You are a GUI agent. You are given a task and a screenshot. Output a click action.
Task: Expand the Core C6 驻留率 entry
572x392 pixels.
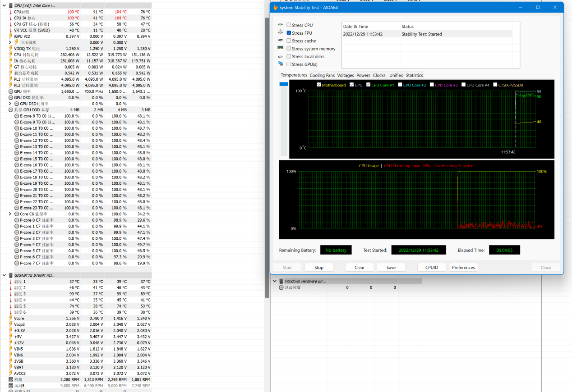(x=10, y=214)
